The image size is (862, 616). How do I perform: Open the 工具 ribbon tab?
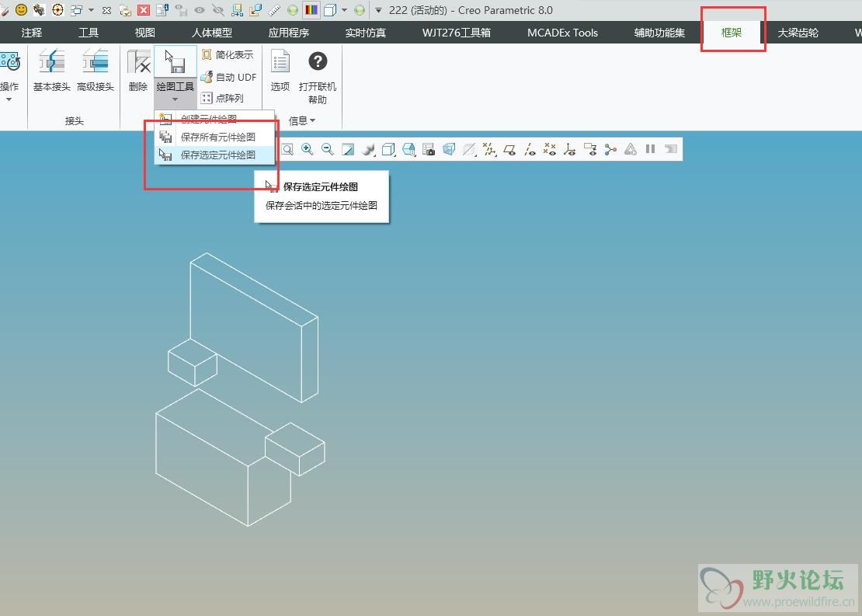pos(88,33)
